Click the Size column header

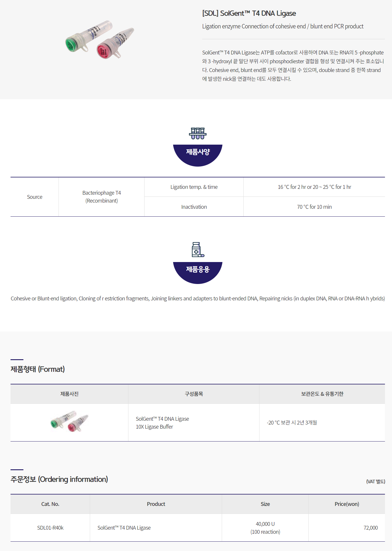coord(265,504)
